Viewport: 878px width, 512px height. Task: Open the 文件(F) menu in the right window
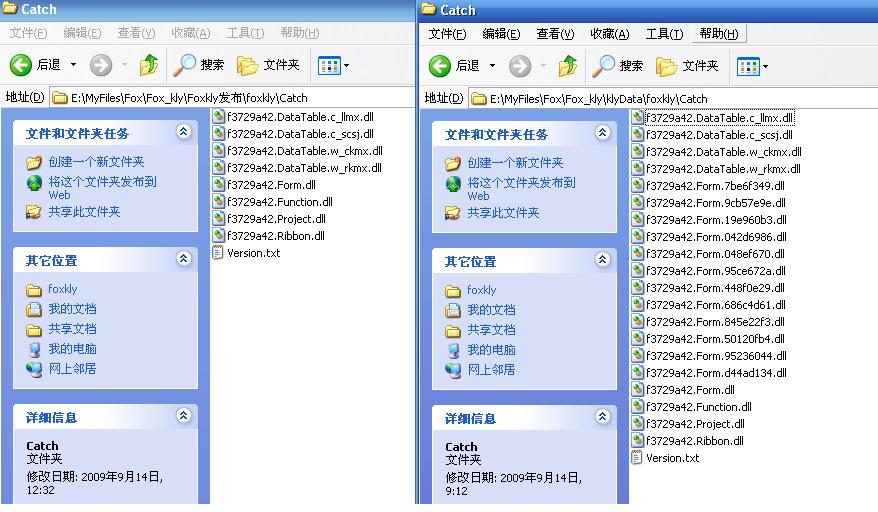pos(447,34)
